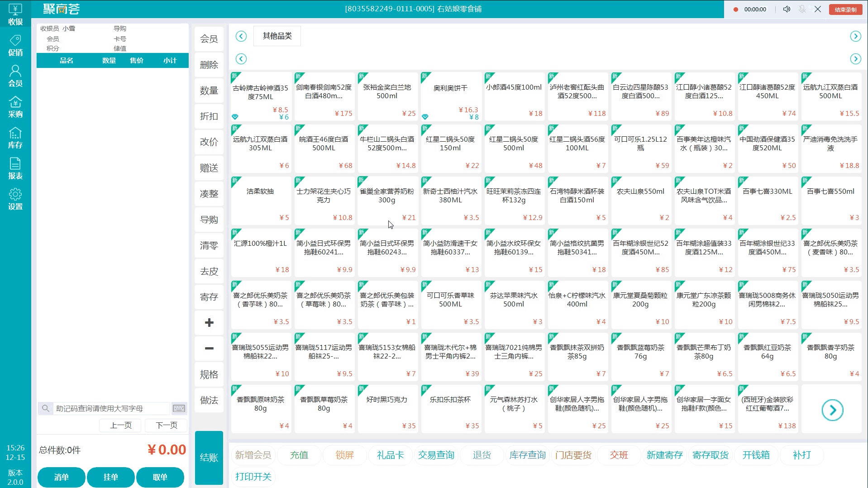This screenshot has height=488, width=868.
Task: Click the 清零 clear button
Action: (x=209, y=245)
